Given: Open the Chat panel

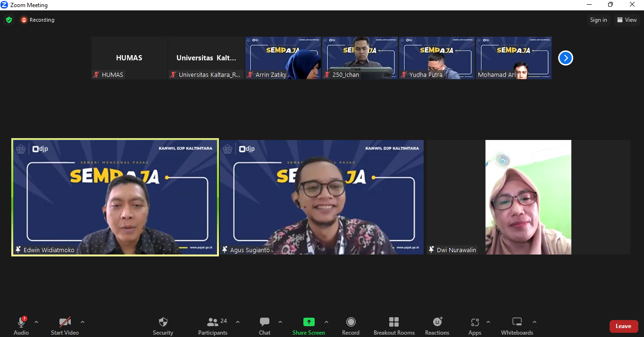Looking at the screenshot, I should click(265, 322).
